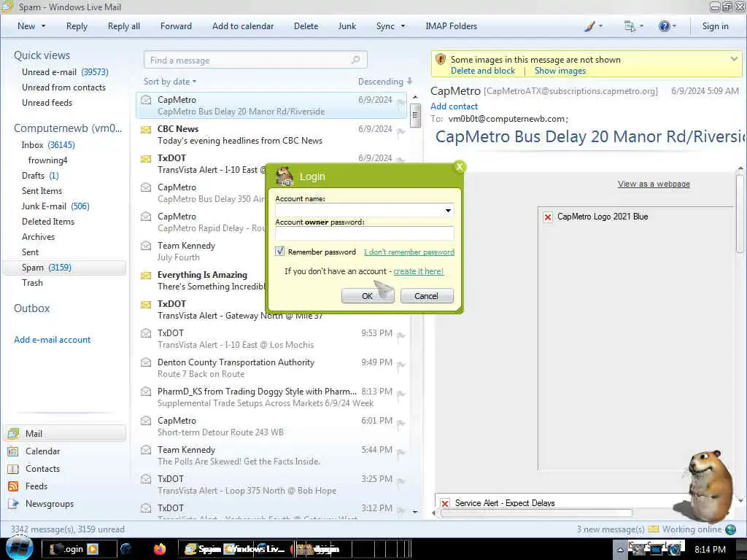This screenshot has height=560, width=747.
Task: Open the Account name combo box
Action: (x=365, y=210)
